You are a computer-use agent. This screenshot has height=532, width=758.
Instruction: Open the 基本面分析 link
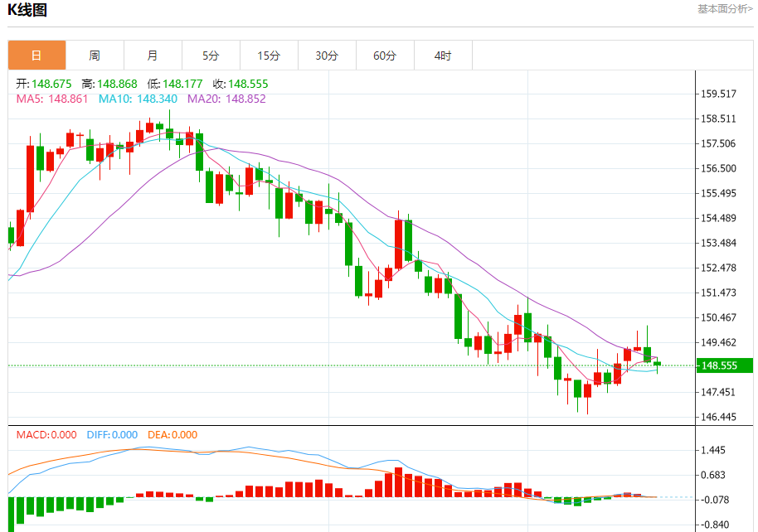click(x=725, y=8)
